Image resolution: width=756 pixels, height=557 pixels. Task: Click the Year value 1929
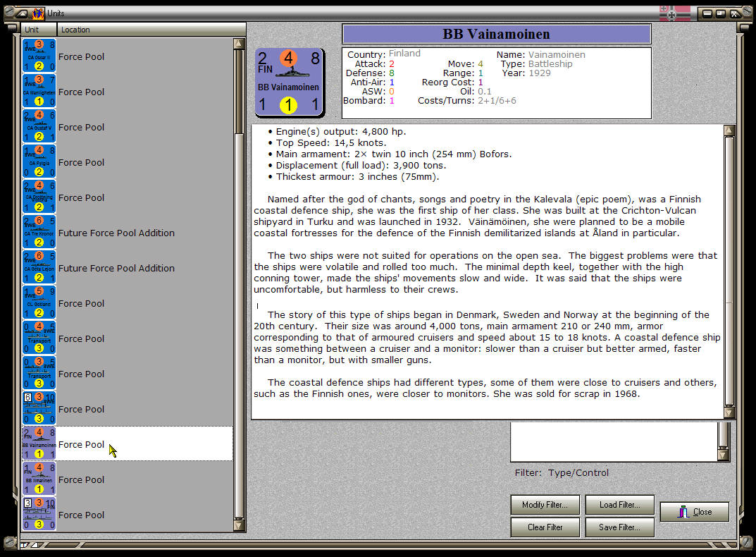tap(540, 73)
